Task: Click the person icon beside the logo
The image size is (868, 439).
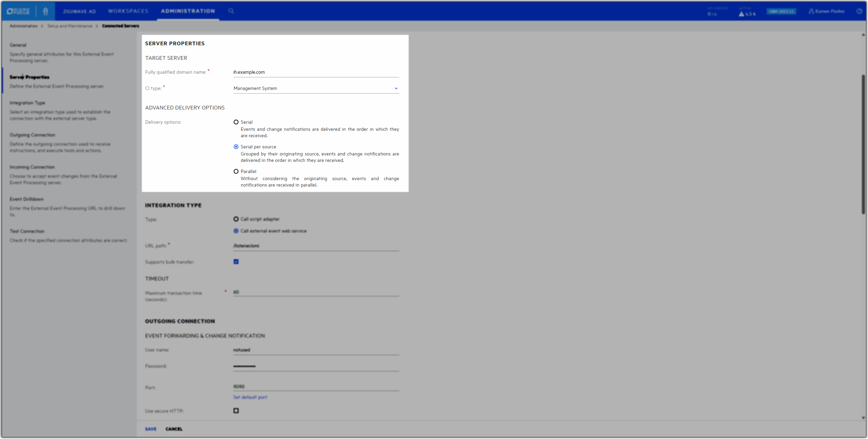Action: pos(46,11)
